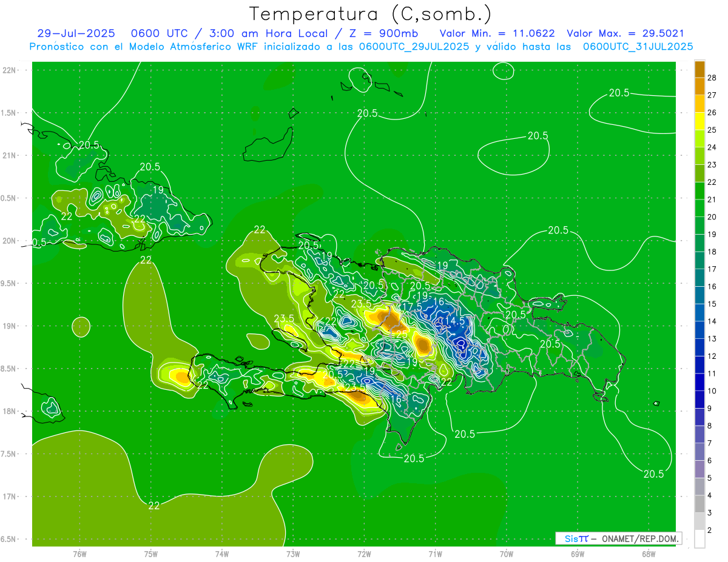Click legend value "21" on the color scale

(x=712, y=199)
